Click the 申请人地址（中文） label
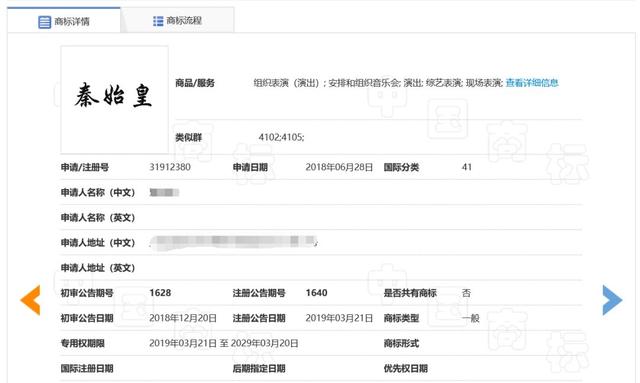This screenshot has width=640, height=383. click(98, 243)
